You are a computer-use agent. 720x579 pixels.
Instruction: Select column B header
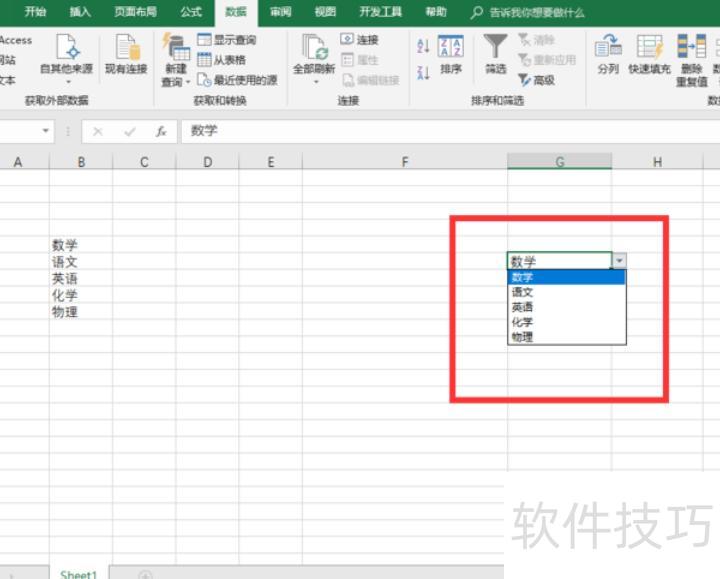pyautogui.click(x=81, y=162)
